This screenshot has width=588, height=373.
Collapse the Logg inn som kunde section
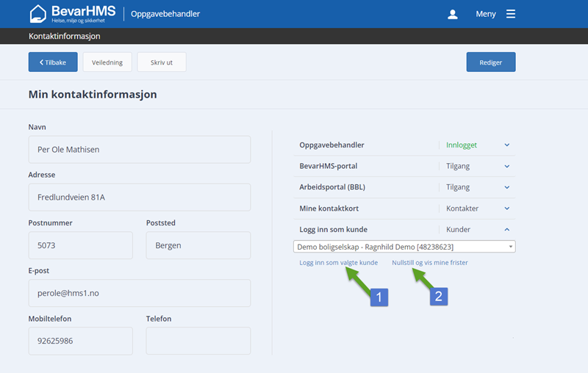point(507,230)
